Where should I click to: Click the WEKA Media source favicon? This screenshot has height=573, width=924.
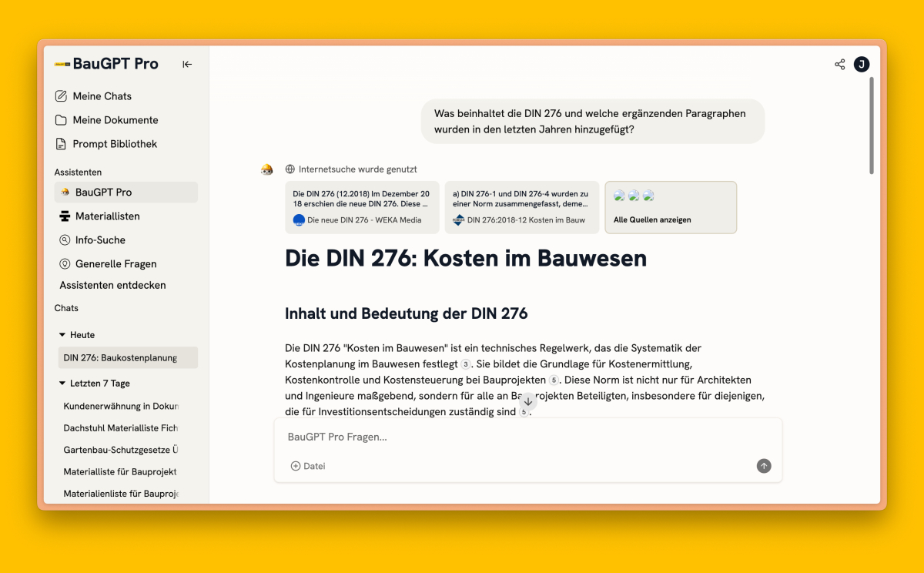pyautogui.click(x=300, y=220)
